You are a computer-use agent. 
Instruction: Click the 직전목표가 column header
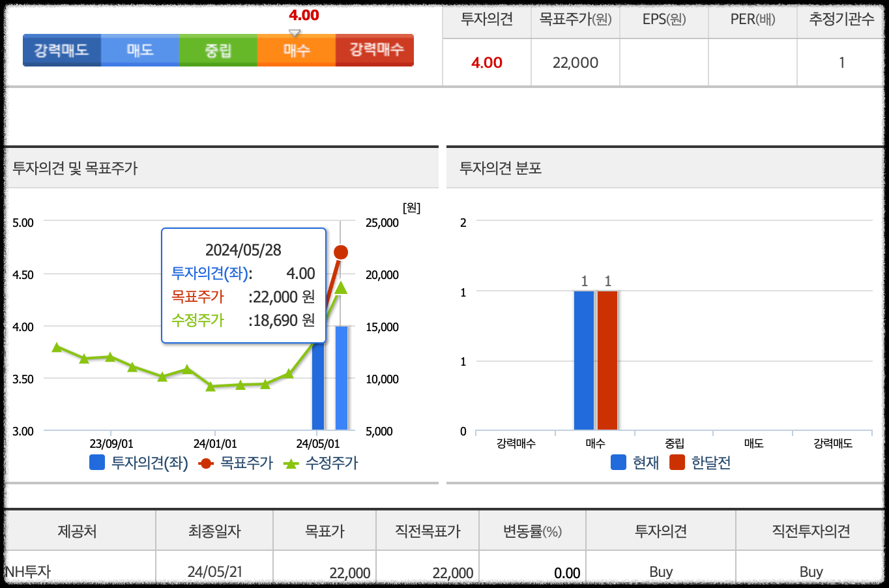[x=428, y=531]
